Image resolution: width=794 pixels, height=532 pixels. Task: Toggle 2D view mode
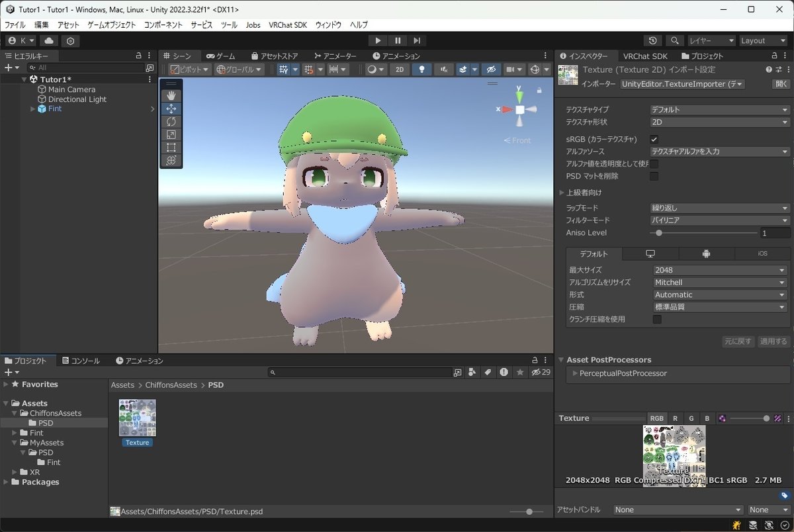pos(399,69)
